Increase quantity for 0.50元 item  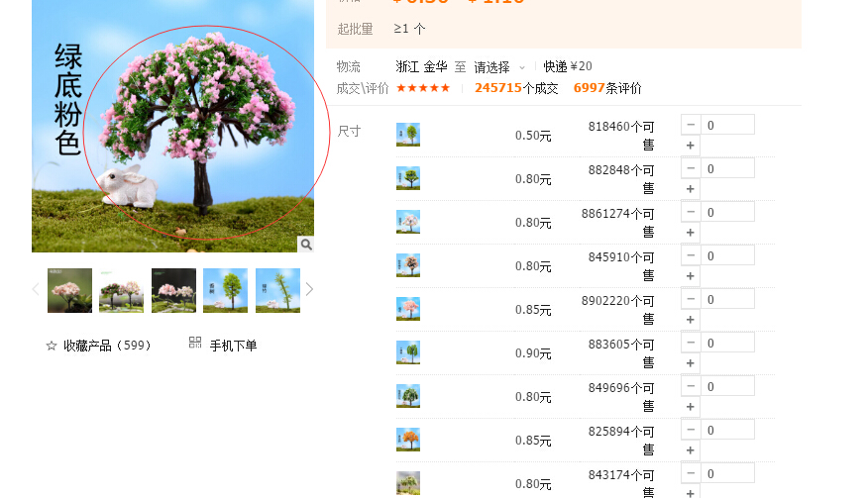[691, 146]
